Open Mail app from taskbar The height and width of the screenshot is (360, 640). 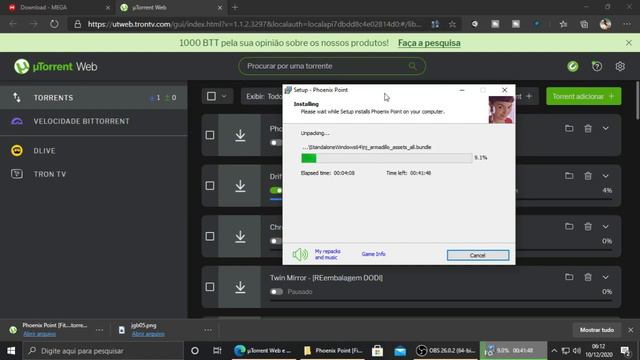(x=400, y=351)
